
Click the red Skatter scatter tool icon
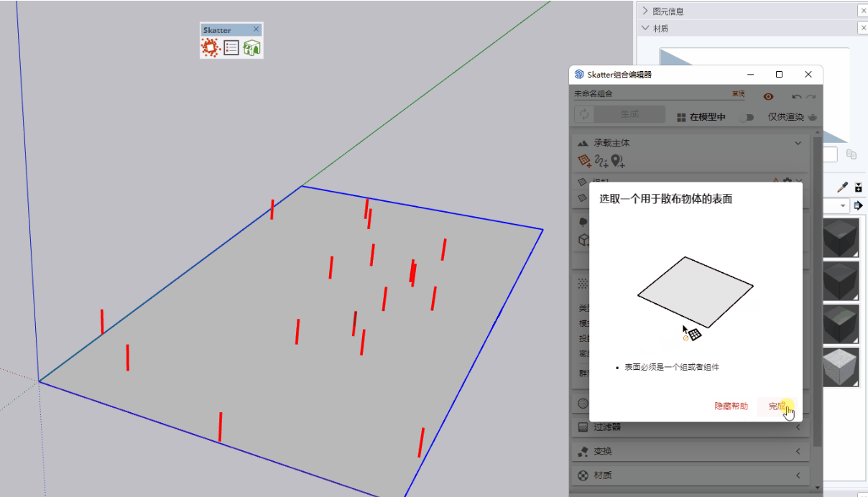click(210, 48)
